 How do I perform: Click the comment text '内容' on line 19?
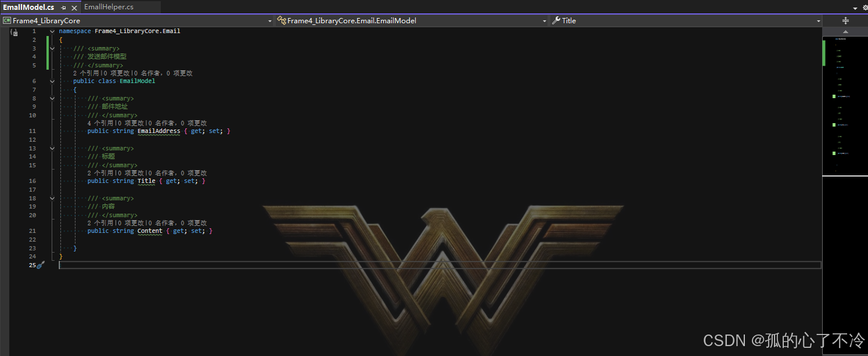109,207
